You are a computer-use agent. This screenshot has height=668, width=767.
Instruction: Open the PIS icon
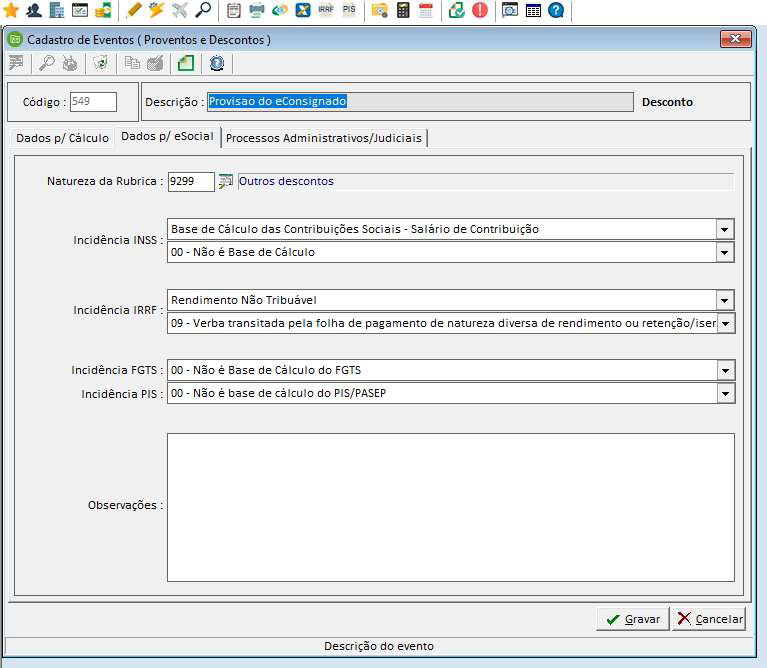pyautogui.click(x=349, y=10)
